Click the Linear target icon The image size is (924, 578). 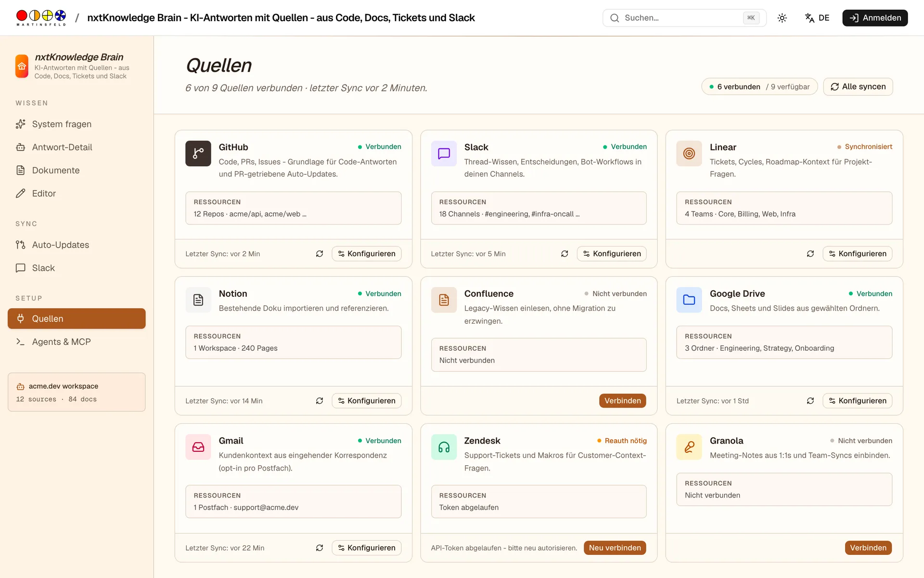point(689,153)
